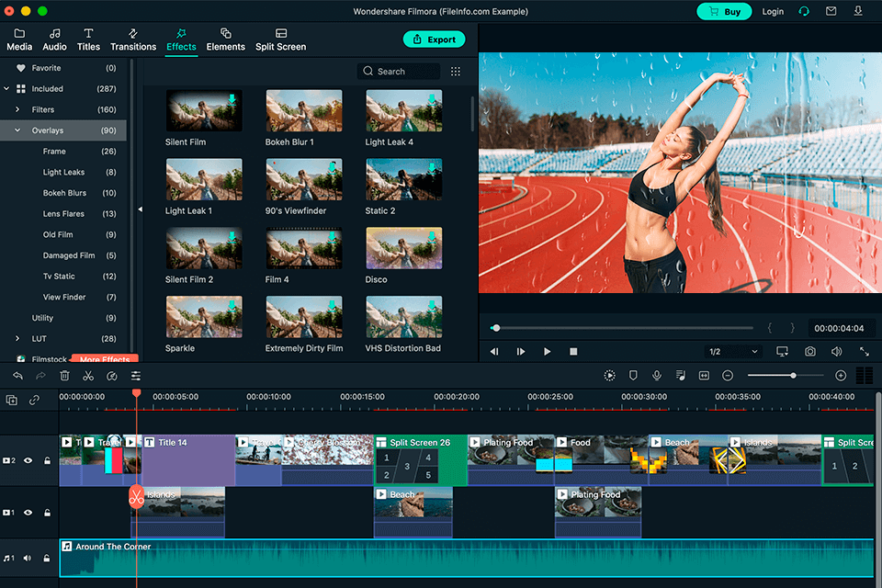Open the Audio tab
The width and height of the screenshot is (882, 588).
coord(54,40)
